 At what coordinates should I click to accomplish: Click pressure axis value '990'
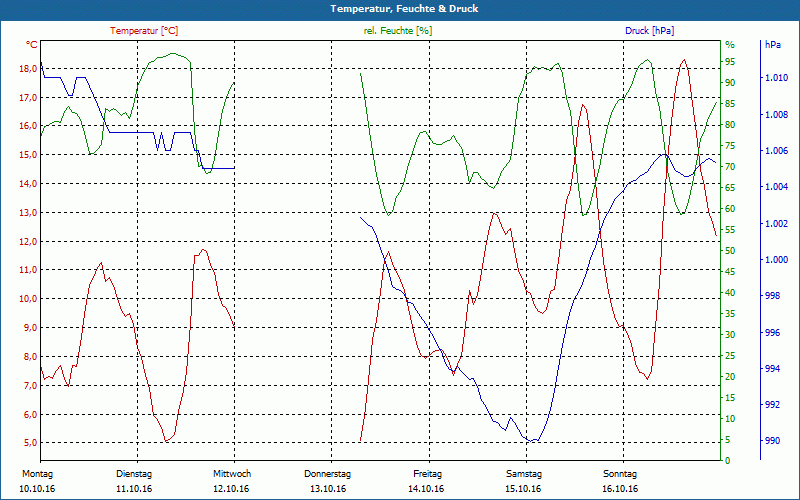772,441
